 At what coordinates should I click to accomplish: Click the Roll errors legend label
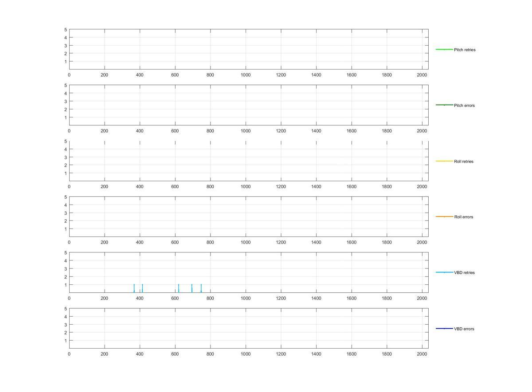tap(464, 217)
